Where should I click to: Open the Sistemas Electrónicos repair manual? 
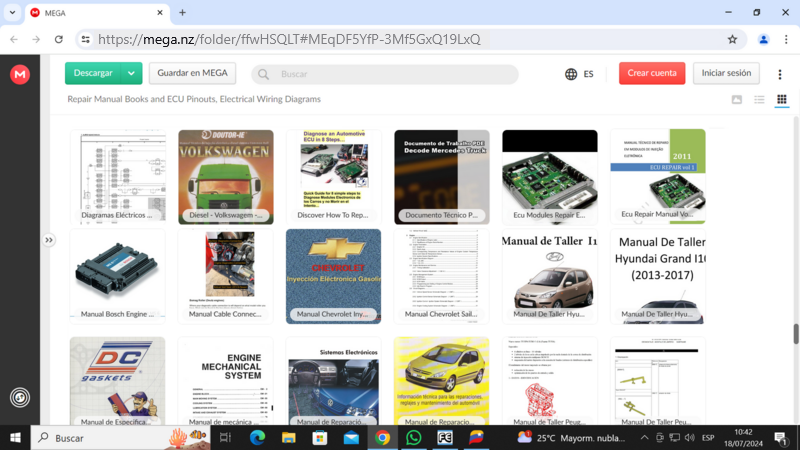click(334, 381)
